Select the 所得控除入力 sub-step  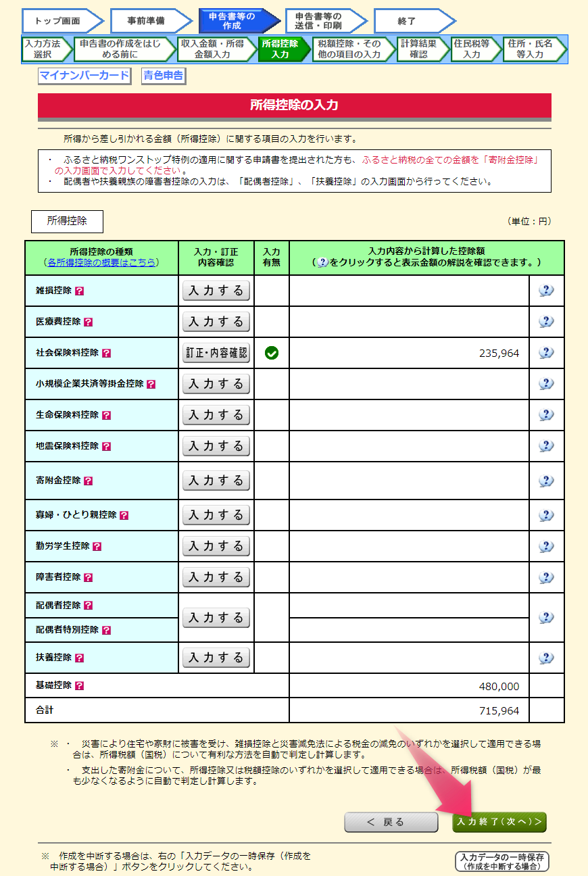point(283,49)
